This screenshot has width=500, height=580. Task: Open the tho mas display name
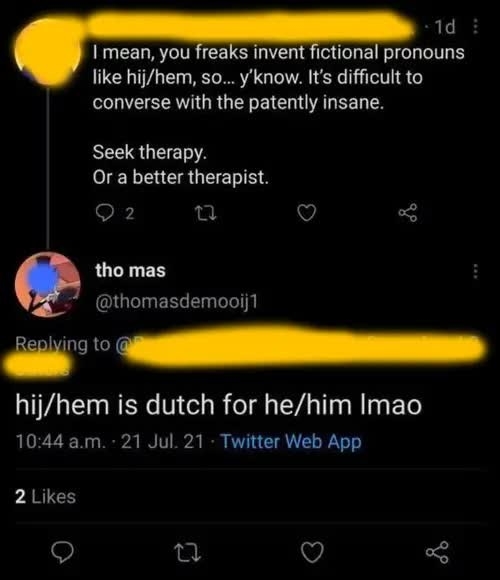[x=130, y=270]
